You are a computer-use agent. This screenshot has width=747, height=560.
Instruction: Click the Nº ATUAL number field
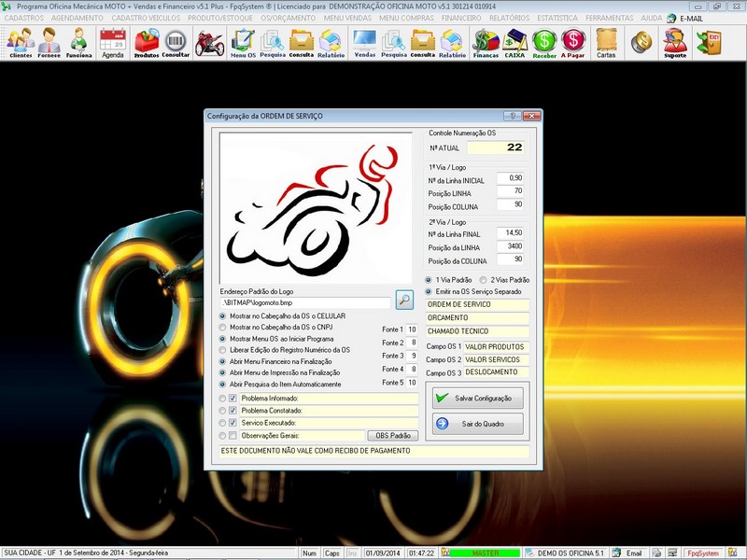pyautogui.click(x=496, y=147)
